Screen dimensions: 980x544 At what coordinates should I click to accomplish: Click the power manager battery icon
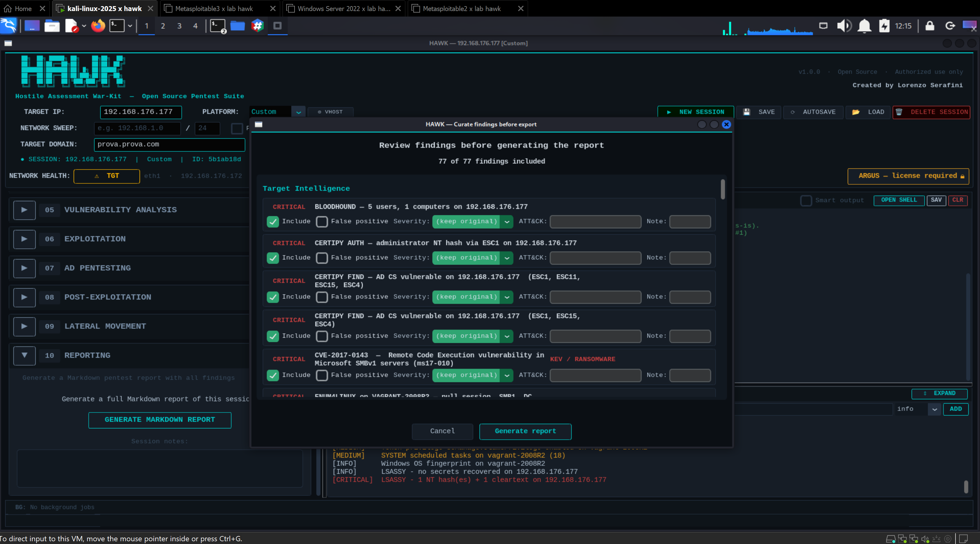pyautogui.click(x=884, y=26)
